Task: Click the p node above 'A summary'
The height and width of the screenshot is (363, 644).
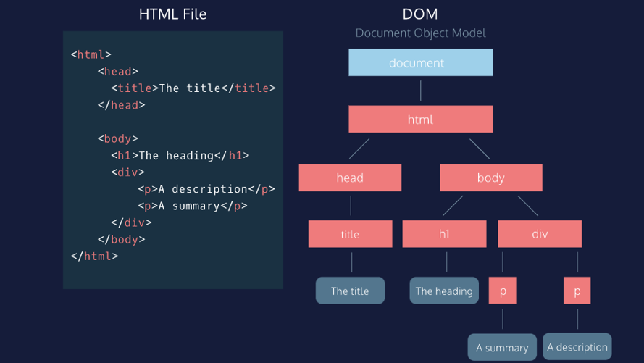Action: (x=502, y=291)
